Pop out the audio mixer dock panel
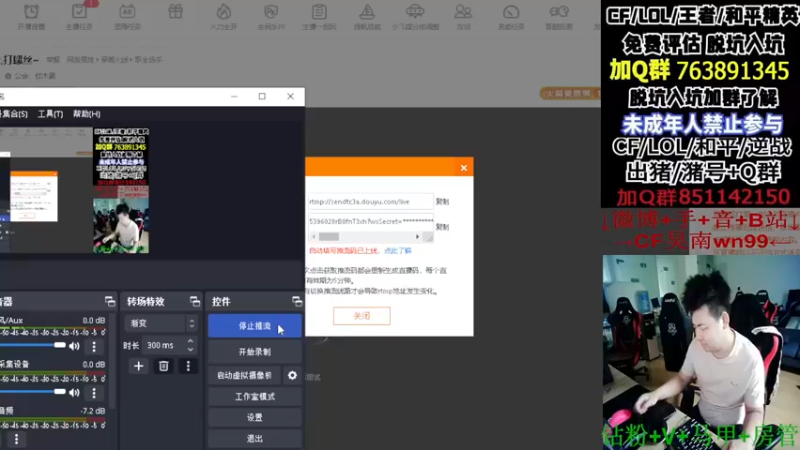Screen dimensions: 800x450 tap(110, 302)
